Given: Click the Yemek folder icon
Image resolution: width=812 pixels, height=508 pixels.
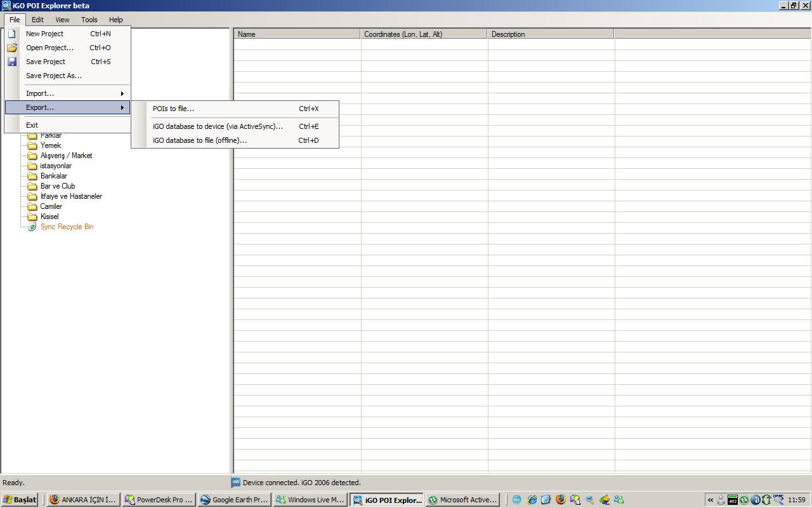Looking at the screenshot, I should [32, 145].
